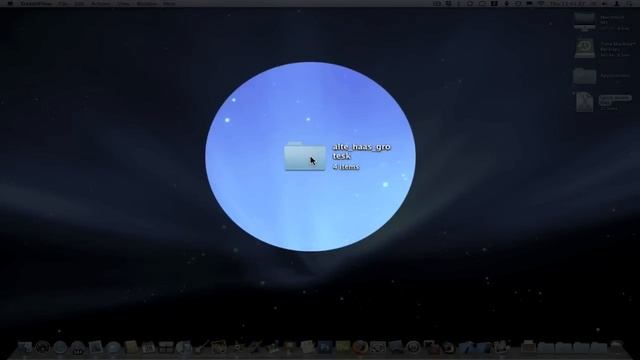Select the highlighted alfe_haas_grotesk folder icon

point(305,156)
